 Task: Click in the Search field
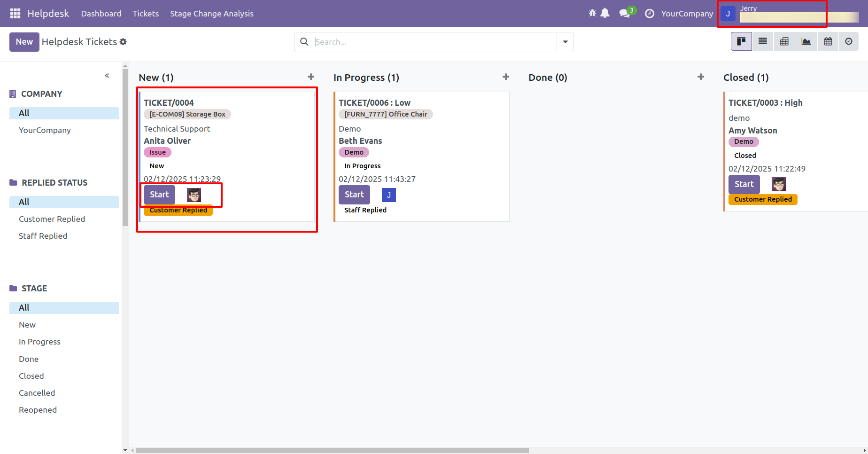click(x=434, y=42)
